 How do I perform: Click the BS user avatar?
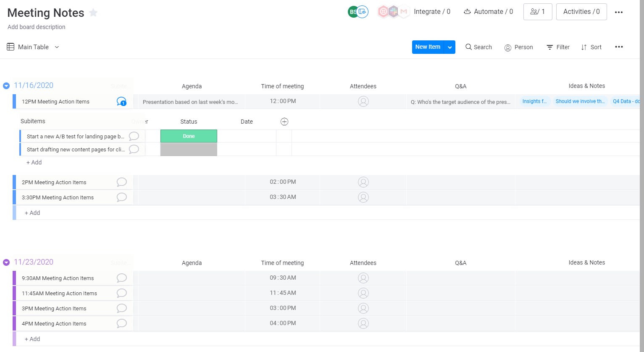pos(352,12)
